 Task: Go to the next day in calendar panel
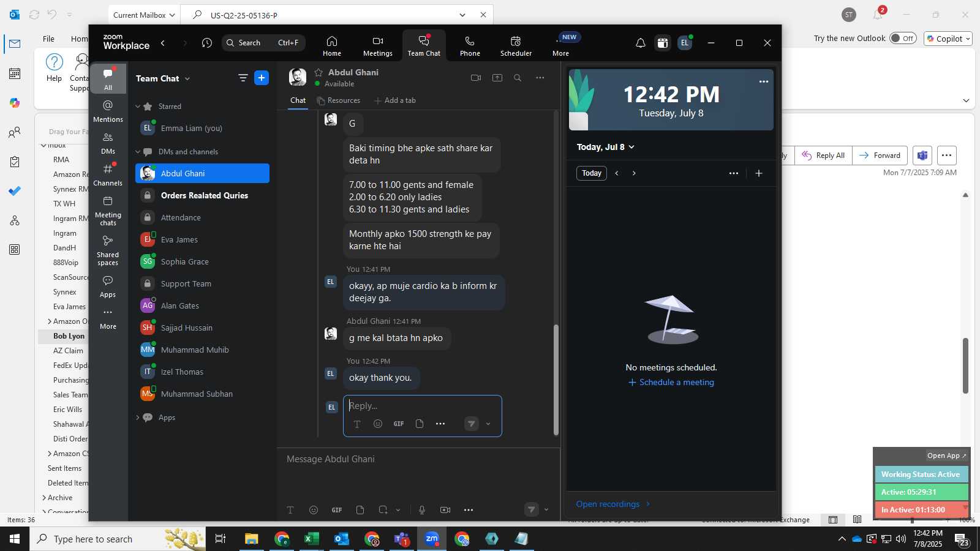pyautogui.click(x=634, y=173)
